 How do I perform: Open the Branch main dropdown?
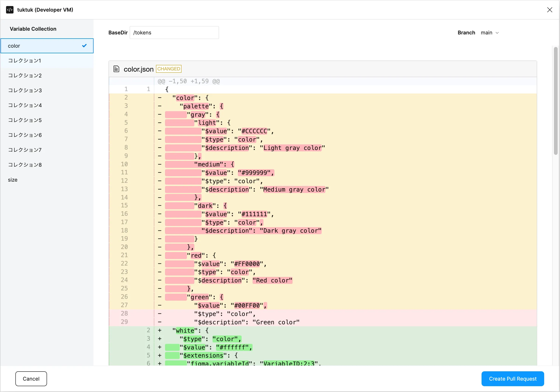click(490, 33)
